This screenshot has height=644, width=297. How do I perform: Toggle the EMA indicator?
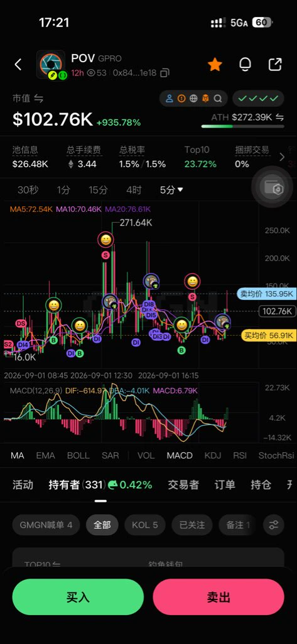pyautogui.click(x=45, y=455)
